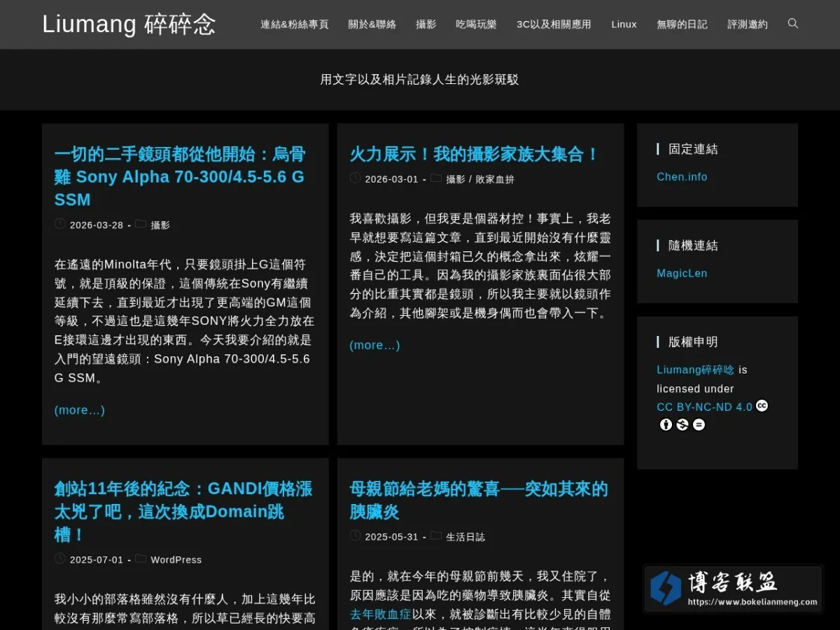The height and width of the screenshot is (630, 840).
Task: Click the 固定連結 widget heading
Action: tap(693, 149)
